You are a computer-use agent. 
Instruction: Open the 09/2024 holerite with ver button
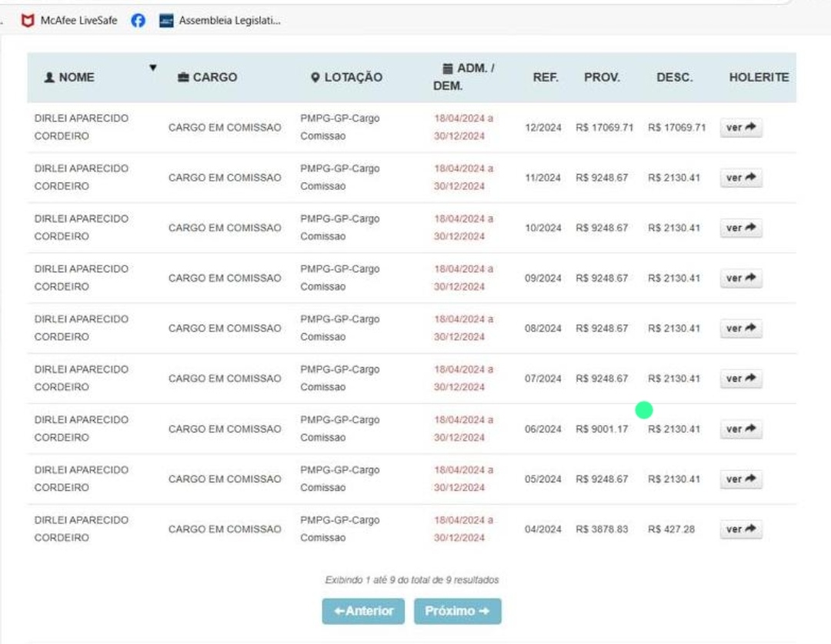[741, 278]
